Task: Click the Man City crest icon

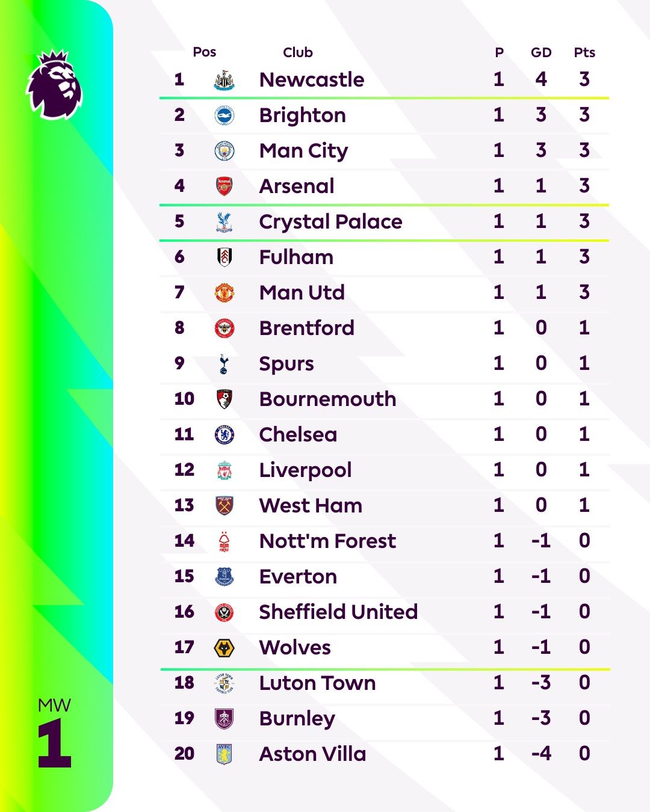Action: 224,151
